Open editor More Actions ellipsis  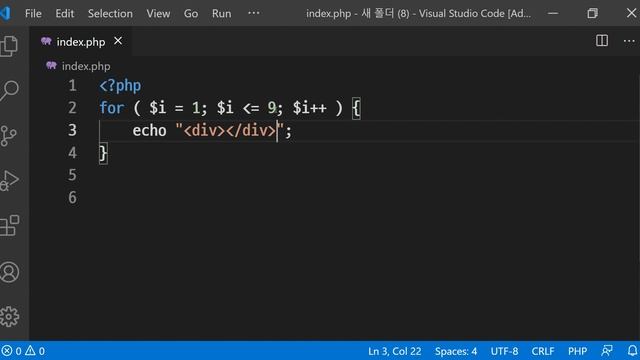pos(629,41)
